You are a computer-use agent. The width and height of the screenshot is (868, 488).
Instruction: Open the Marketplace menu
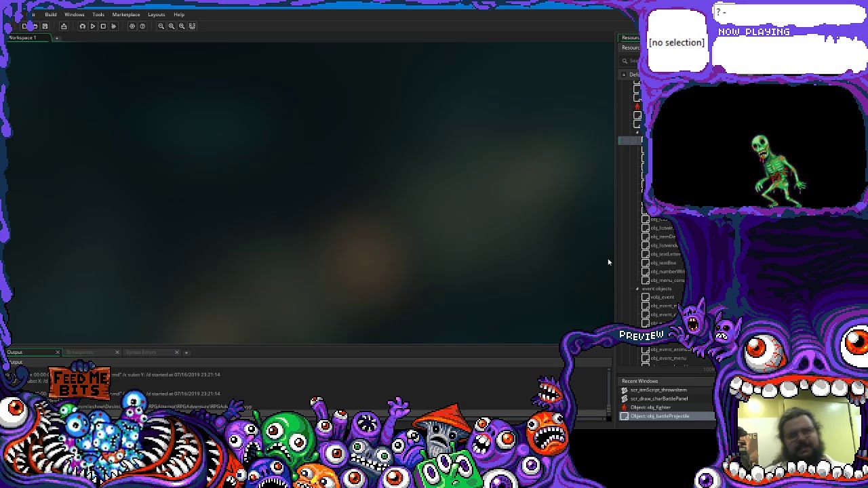click(x=126, y=14)
